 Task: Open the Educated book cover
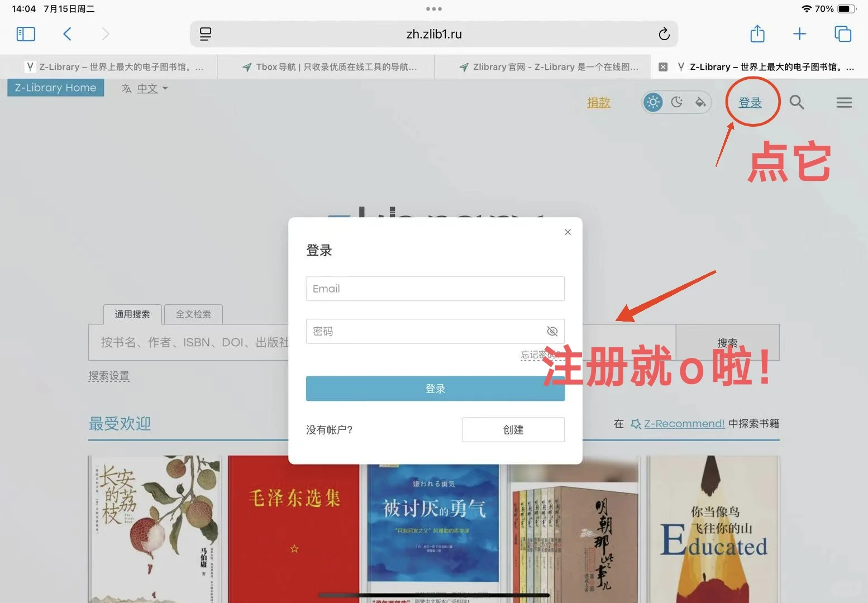(713, 529)
